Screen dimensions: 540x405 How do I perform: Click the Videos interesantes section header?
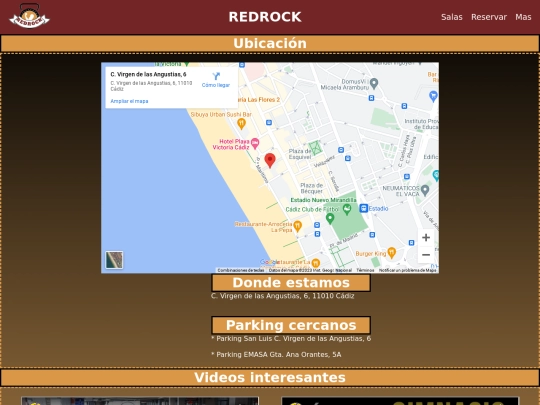point(270,377)
